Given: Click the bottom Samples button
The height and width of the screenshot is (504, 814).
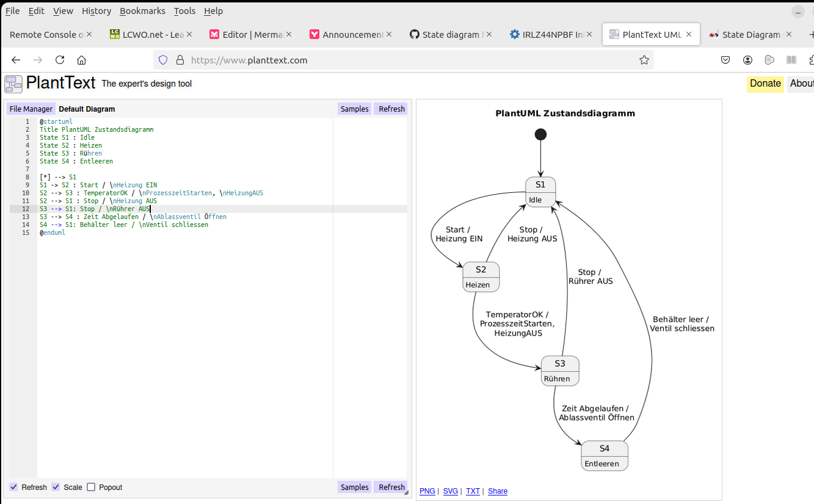Looking at the screenshot, I should (354, 487).
